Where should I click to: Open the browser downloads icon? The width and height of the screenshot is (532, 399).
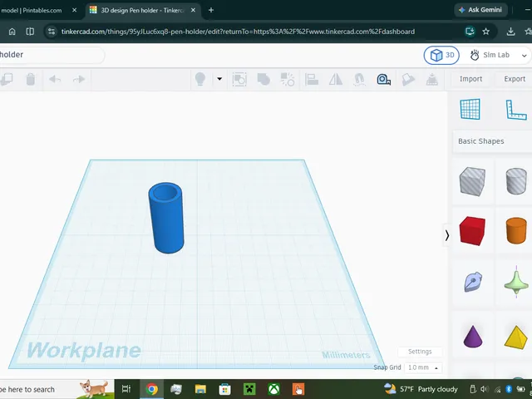click(510, 32)
